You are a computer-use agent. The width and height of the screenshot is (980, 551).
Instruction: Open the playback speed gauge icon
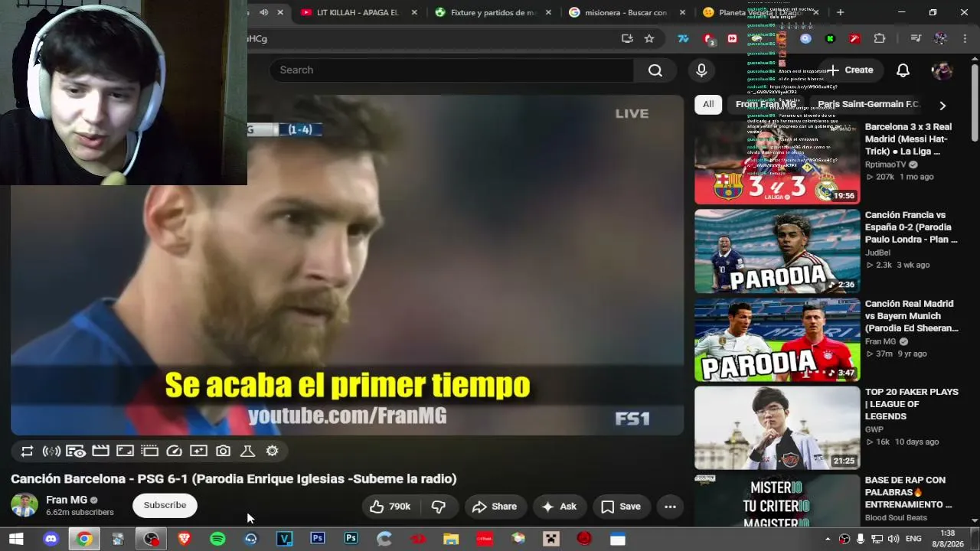pyautogui.click(x=174, y=452)
